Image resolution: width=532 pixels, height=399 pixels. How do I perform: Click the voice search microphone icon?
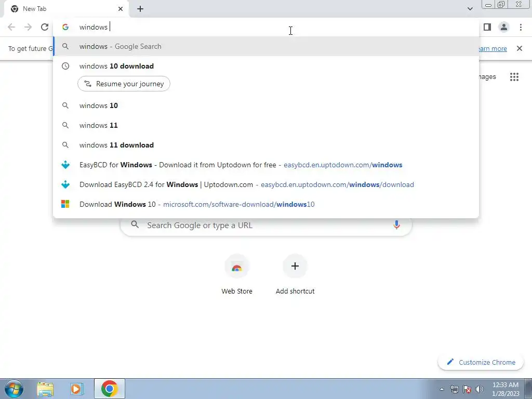(396, 225)
